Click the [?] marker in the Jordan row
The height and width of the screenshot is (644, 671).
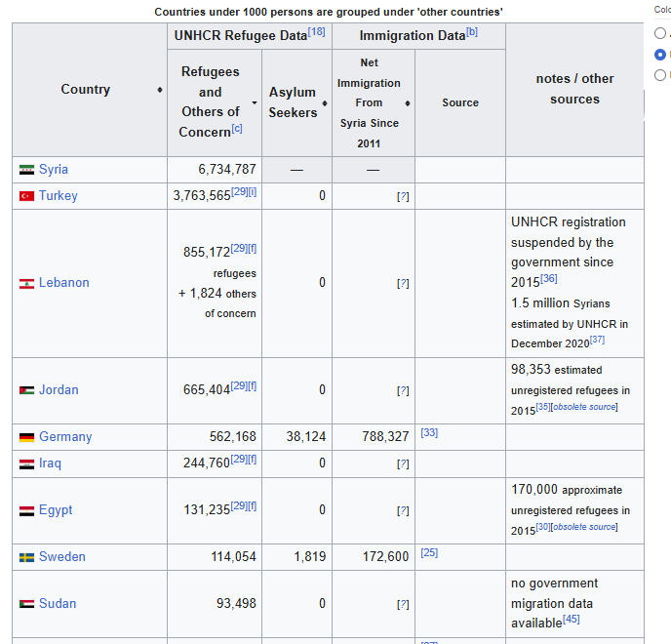403,390
